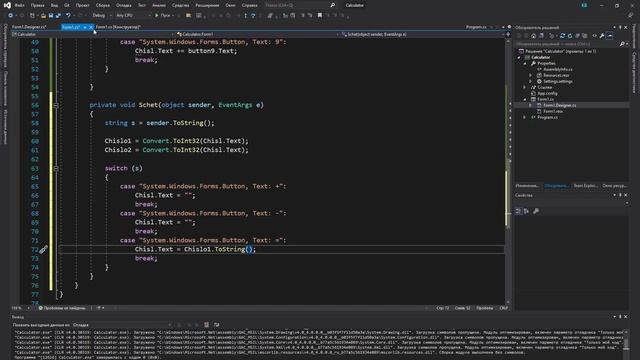Click the Properties wrench icon in Solution Explorer
The width and height of the screenshot is (640, 360).
[602, 36]
